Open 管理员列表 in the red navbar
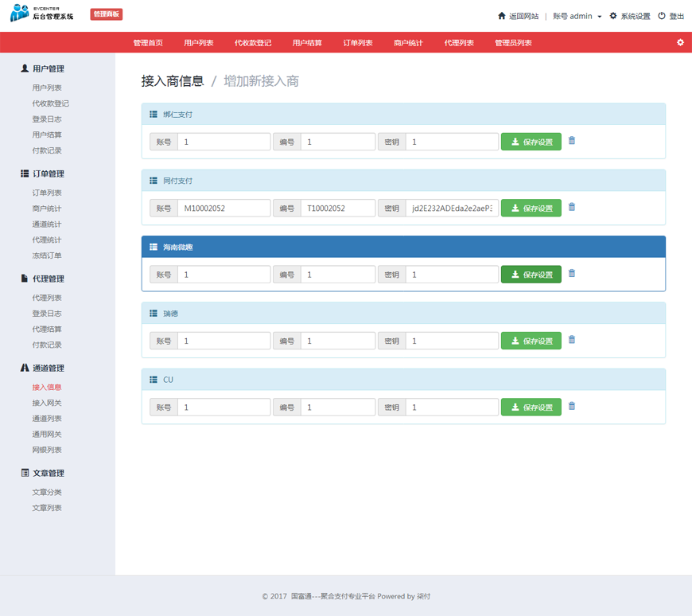Image resolution: width=692 pixels, height=616 pixels. coord(513,43)
